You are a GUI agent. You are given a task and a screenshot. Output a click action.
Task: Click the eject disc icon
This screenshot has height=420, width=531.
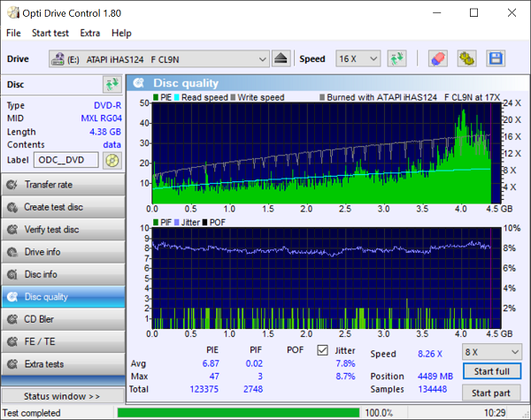pyautogui.click(x=281, y=58)
